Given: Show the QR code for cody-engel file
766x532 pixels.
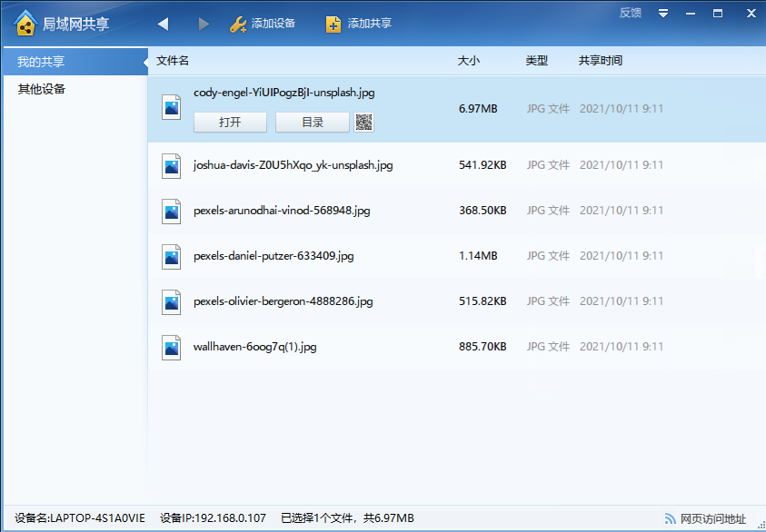Looking at the screenshot, I should (x=364, y=122).
